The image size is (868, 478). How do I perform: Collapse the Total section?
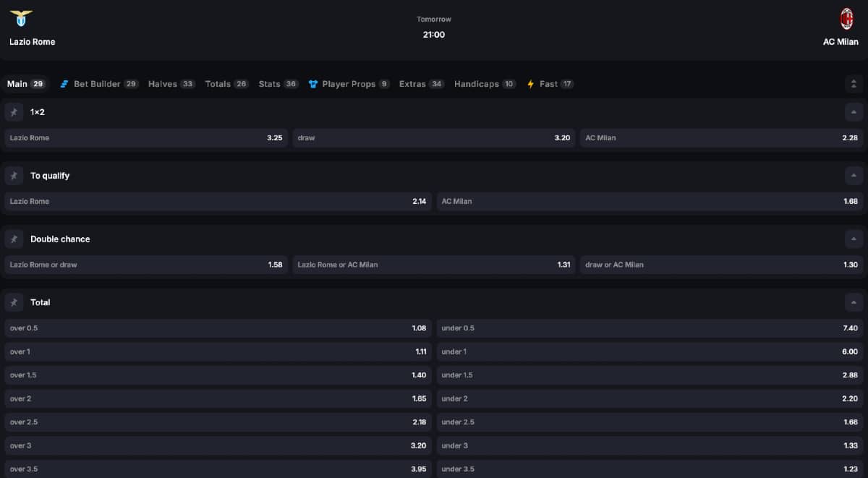[x=854, y=302]
